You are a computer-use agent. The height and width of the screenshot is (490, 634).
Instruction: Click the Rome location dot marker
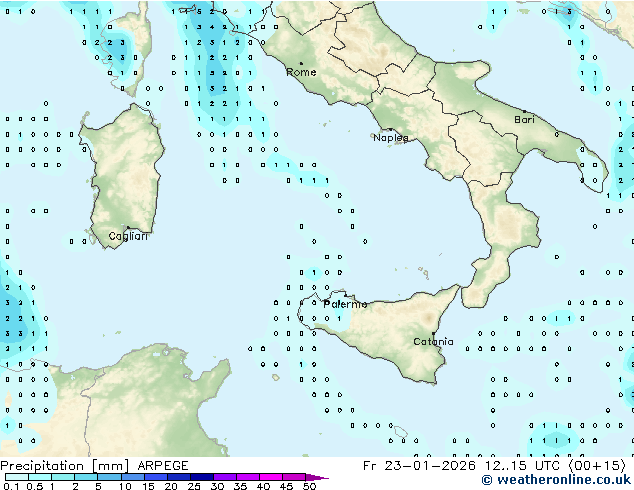301,63
